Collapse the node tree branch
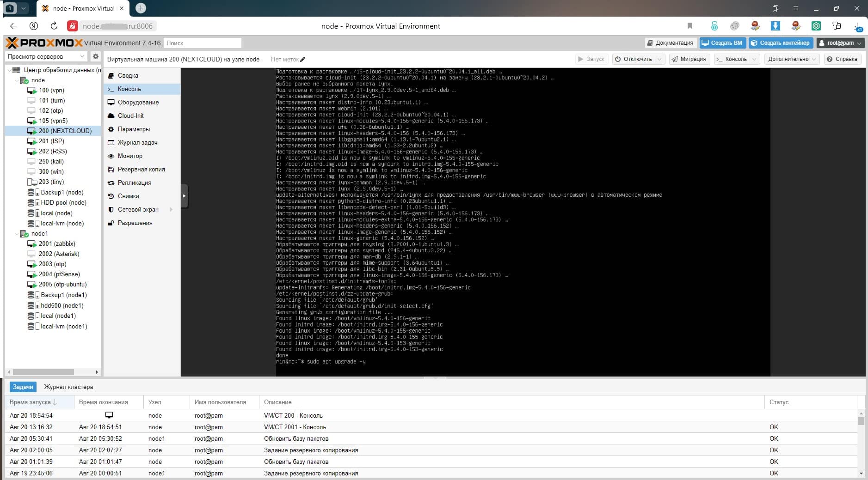The width and height of the screenshot is (868, 480). point(16,80)
